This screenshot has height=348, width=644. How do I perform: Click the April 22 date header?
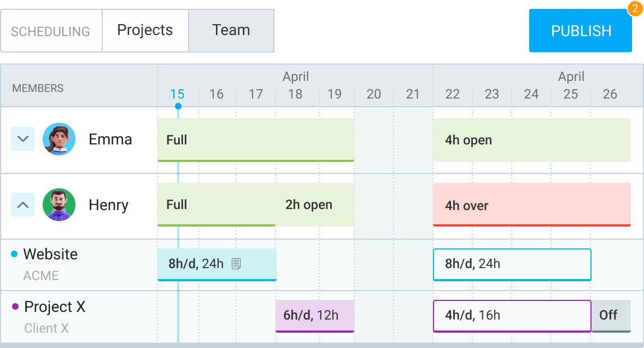click(x=452, y=94)
